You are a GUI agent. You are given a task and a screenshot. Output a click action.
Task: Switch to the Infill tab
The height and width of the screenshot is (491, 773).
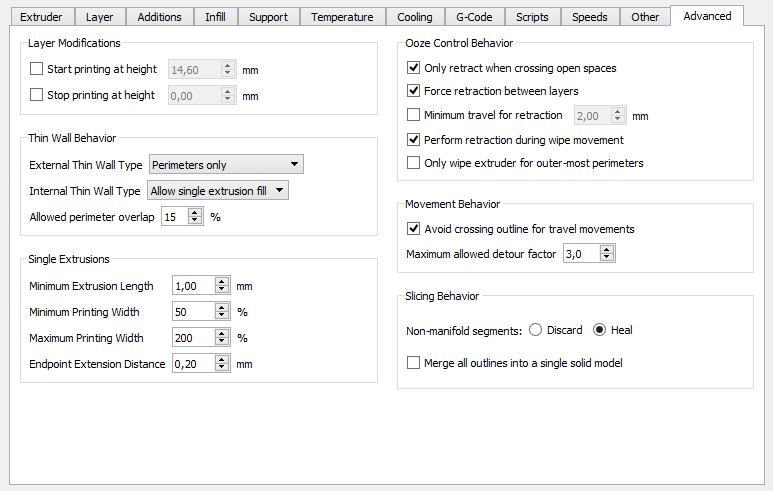(x=215, y=17)
